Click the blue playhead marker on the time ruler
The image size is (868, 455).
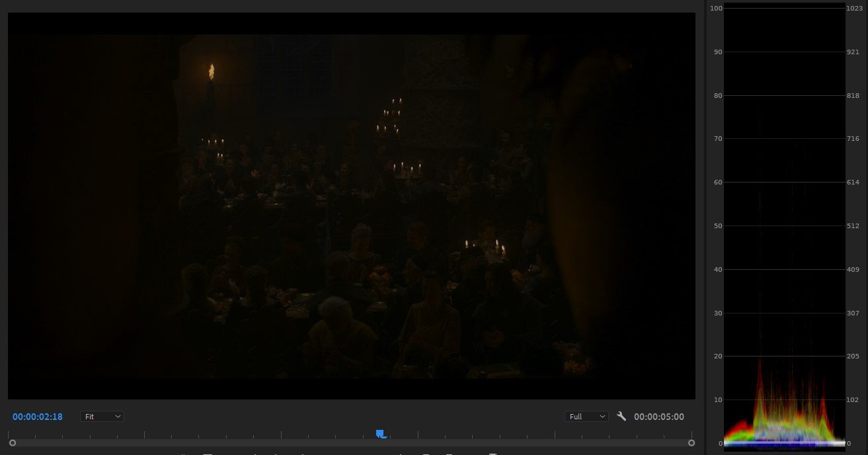[381, 434]
